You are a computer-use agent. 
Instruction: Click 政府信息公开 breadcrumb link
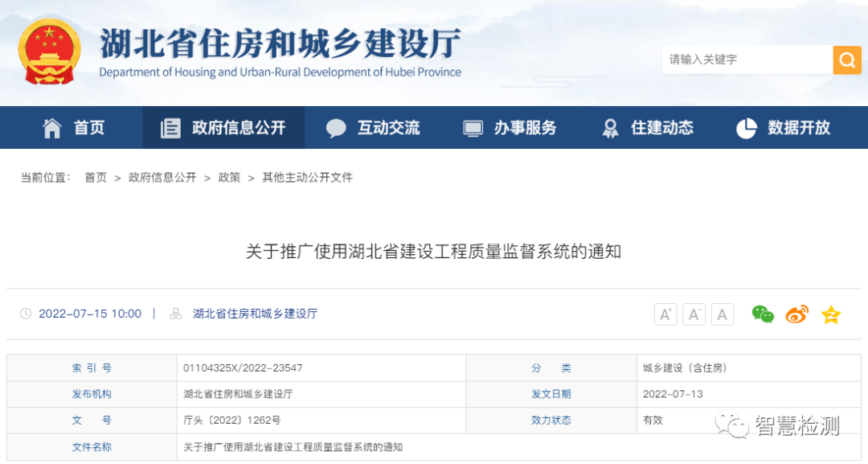coord(162,178)
